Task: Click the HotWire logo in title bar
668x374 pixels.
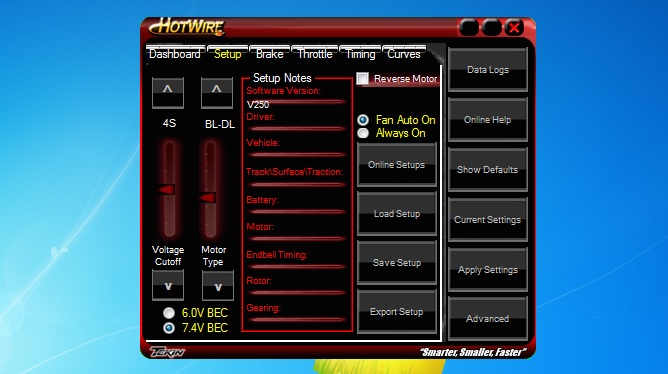Action: [187, 27]
